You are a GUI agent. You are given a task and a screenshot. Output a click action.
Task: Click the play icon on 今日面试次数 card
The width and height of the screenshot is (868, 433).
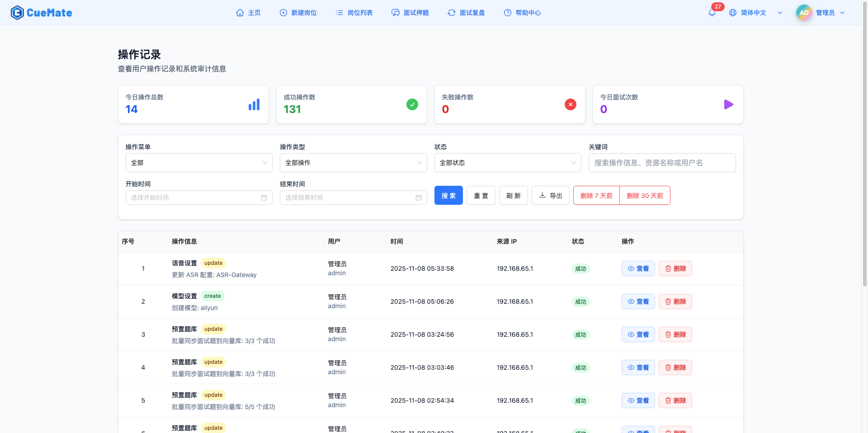729,104
